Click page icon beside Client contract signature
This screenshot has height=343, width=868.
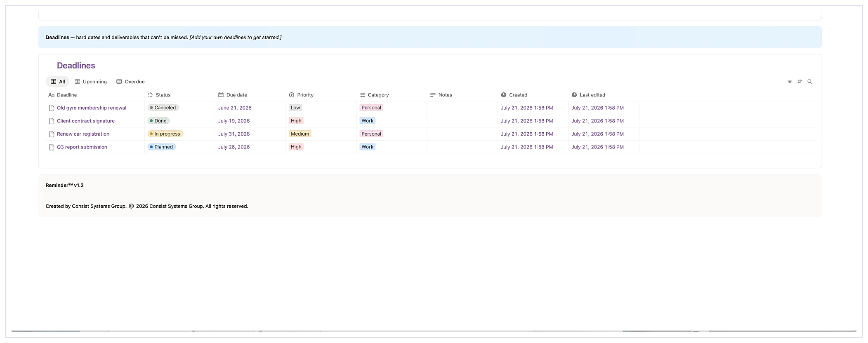52,121
